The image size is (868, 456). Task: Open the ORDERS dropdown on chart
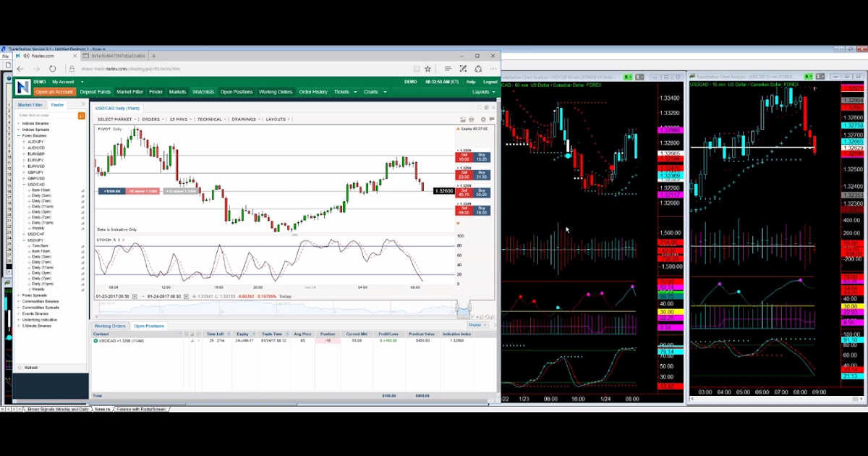click(153, 119)
